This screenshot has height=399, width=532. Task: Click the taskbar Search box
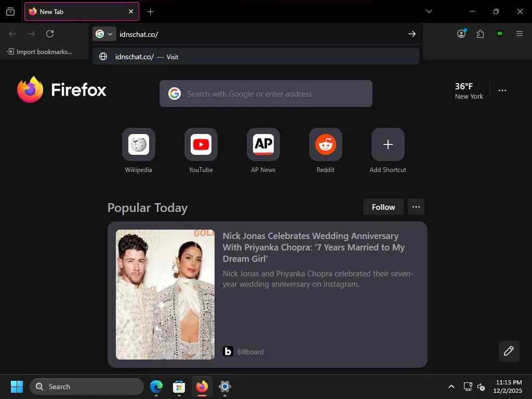click(x=87, y=387)
